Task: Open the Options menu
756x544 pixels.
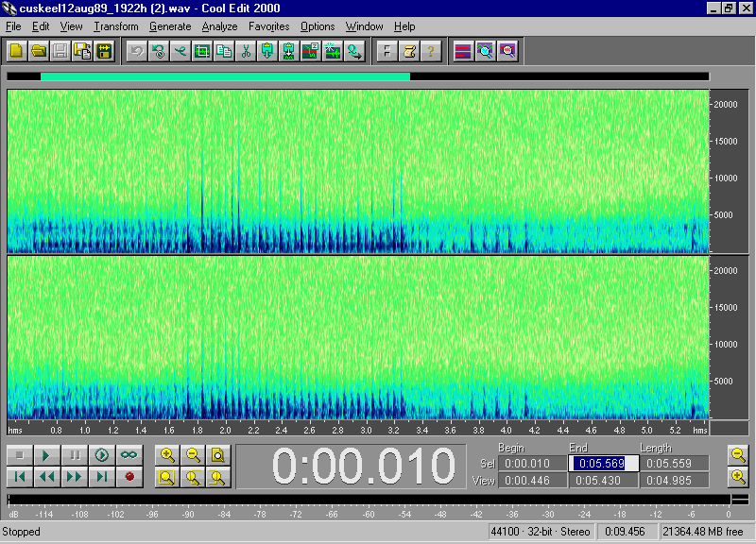Action: [x=318, y=26]
